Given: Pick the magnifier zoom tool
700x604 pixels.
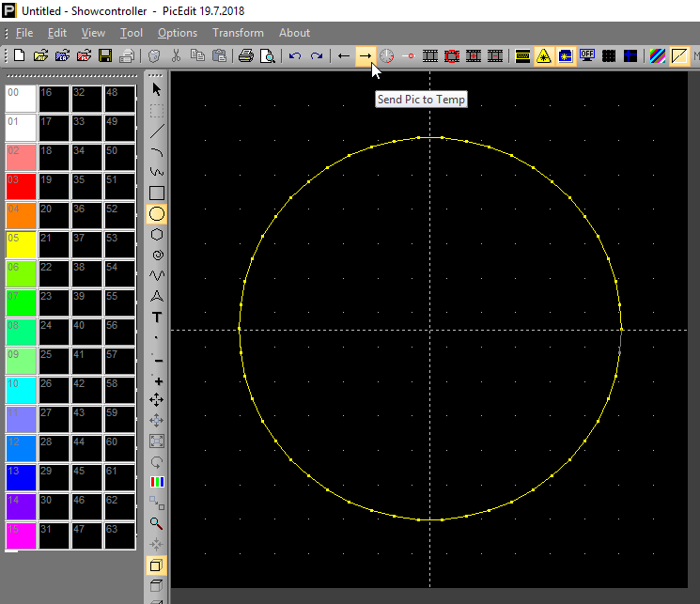Looking at the screenshot, I should coord(157,523).
